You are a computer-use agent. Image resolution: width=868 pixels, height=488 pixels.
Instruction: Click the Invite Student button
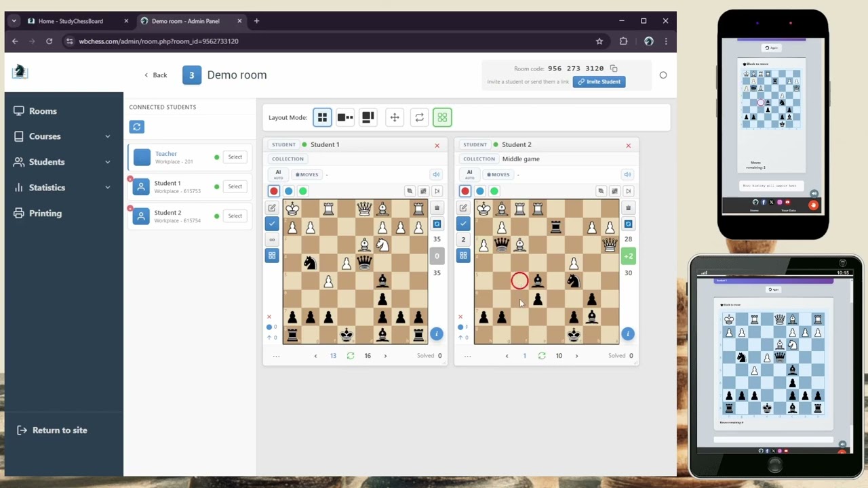(599, 81)
